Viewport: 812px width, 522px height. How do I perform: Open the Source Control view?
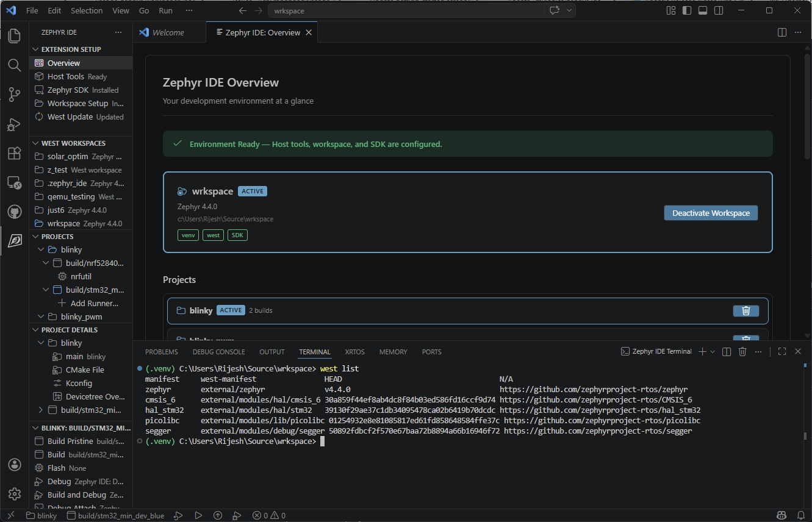point(14,95)
